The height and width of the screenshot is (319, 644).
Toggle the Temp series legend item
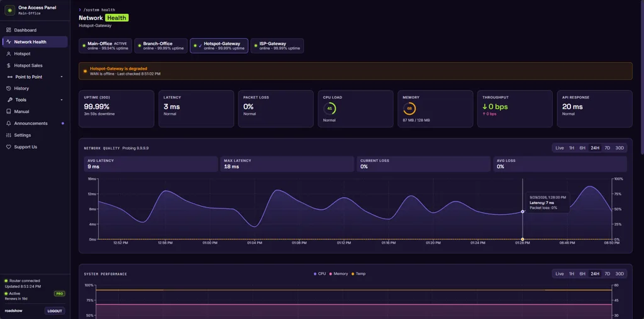tap(358, 274)
